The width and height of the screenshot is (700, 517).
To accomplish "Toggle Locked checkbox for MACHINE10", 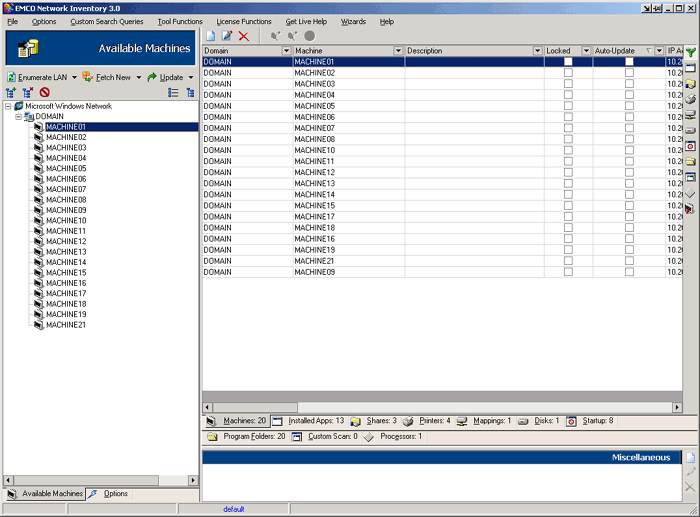I will coord(568,150).
